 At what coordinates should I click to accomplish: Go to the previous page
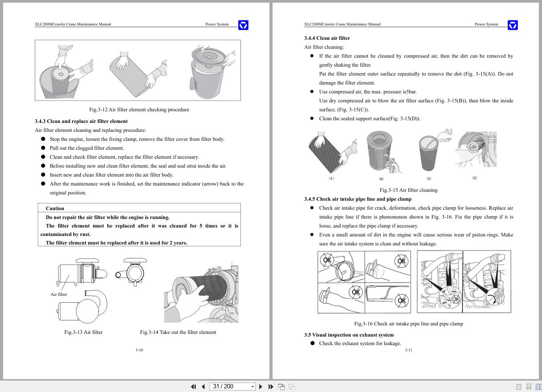pos(203,387)
